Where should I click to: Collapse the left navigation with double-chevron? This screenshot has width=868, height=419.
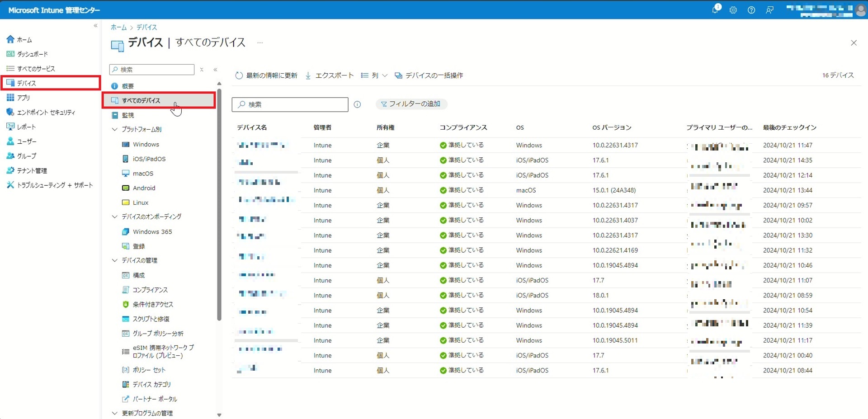(95, 26)
